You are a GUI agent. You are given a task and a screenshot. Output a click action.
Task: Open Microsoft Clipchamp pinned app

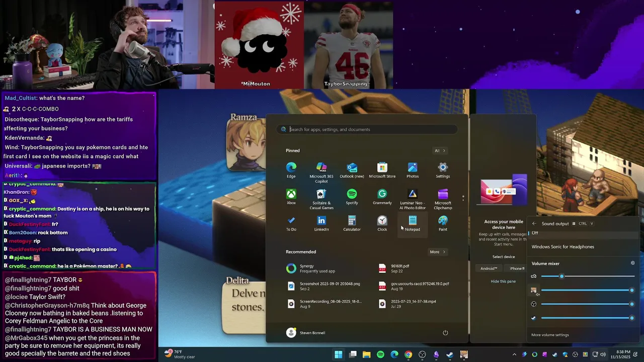point(443,199)
